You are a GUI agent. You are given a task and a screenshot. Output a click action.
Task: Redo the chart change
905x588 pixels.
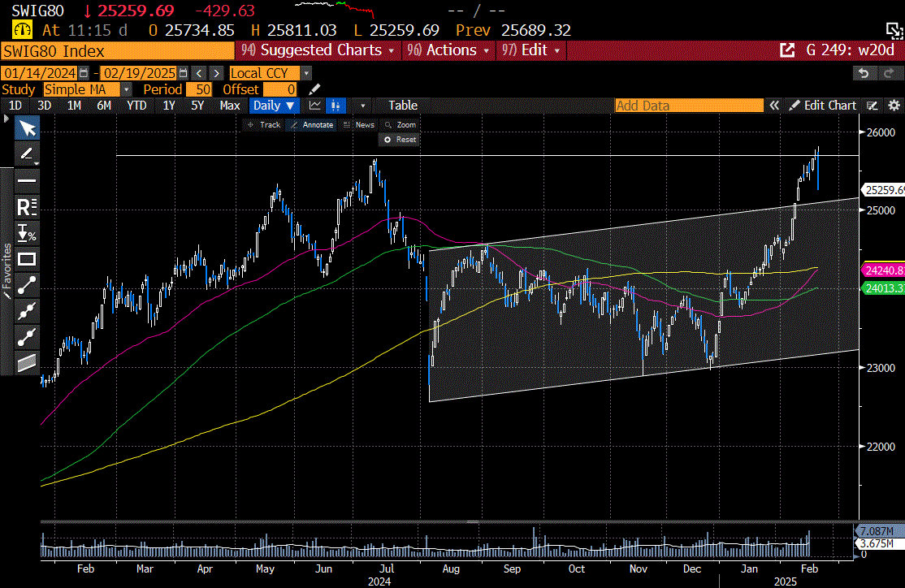click(888, 73)
